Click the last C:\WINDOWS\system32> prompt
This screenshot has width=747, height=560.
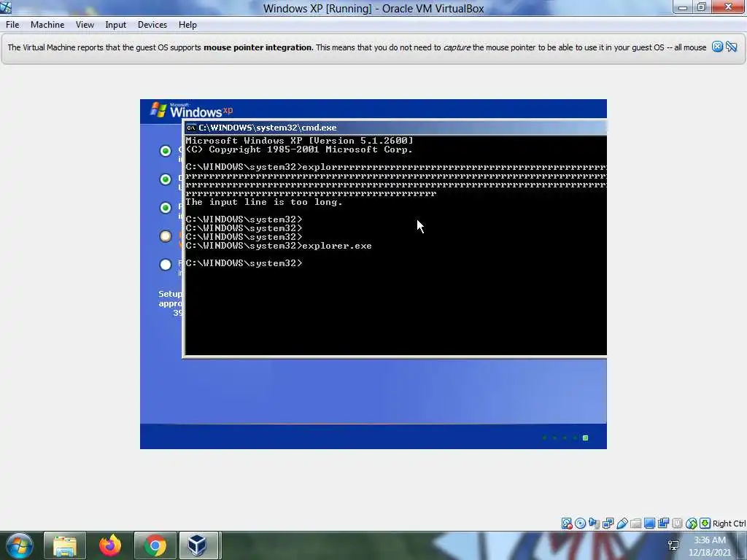click(244, 262)
